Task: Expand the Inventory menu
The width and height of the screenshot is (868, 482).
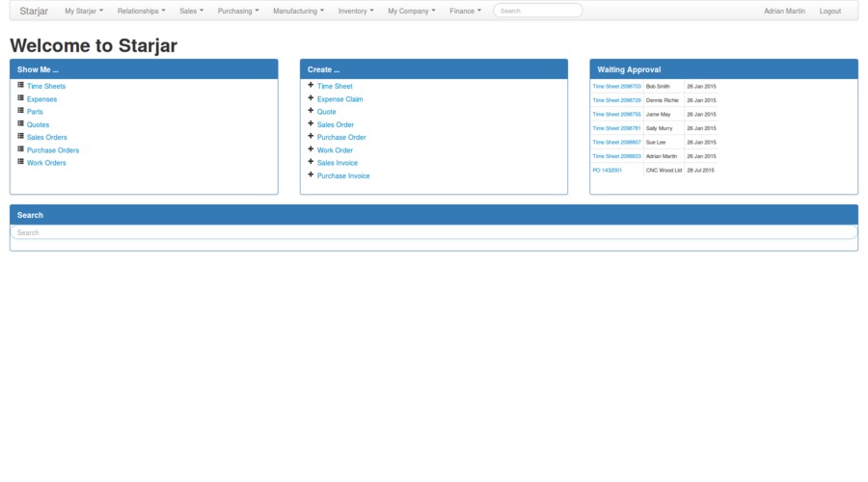Action: coord(356,11)
